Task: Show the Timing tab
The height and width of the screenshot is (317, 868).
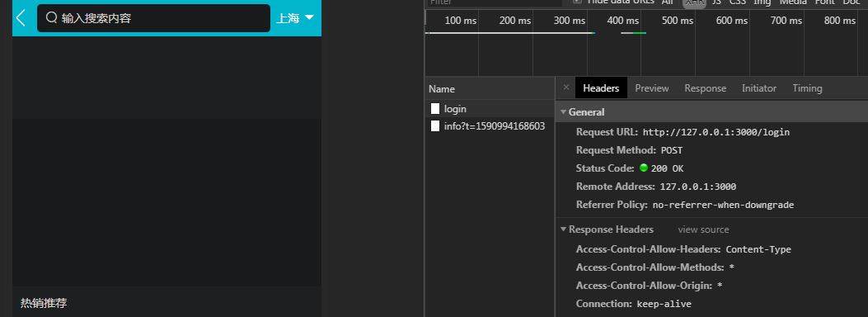Action: (x=807, y=88)
